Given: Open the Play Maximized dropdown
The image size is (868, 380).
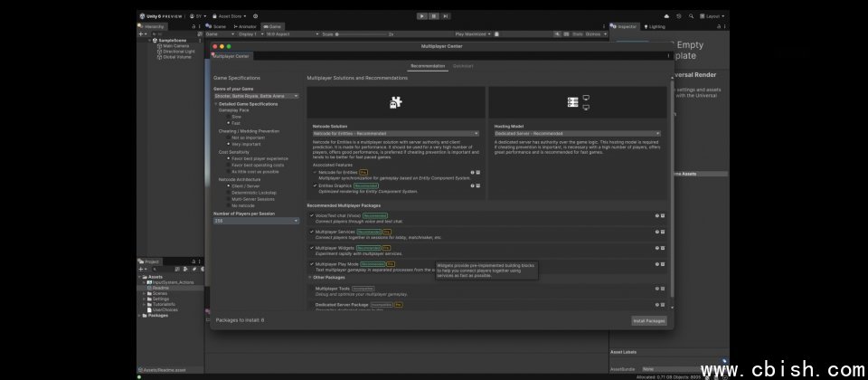Looking at the screenshot, I should 473,33.
